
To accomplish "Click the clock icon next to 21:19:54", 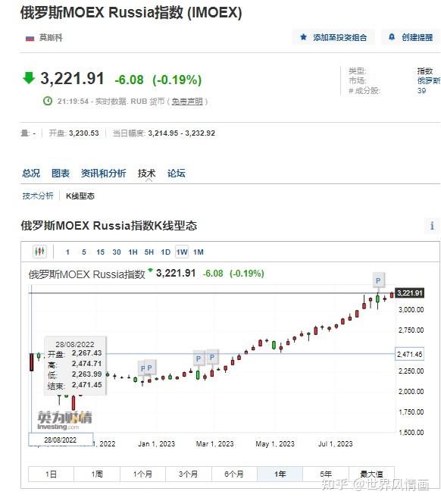I will (48, 102).
